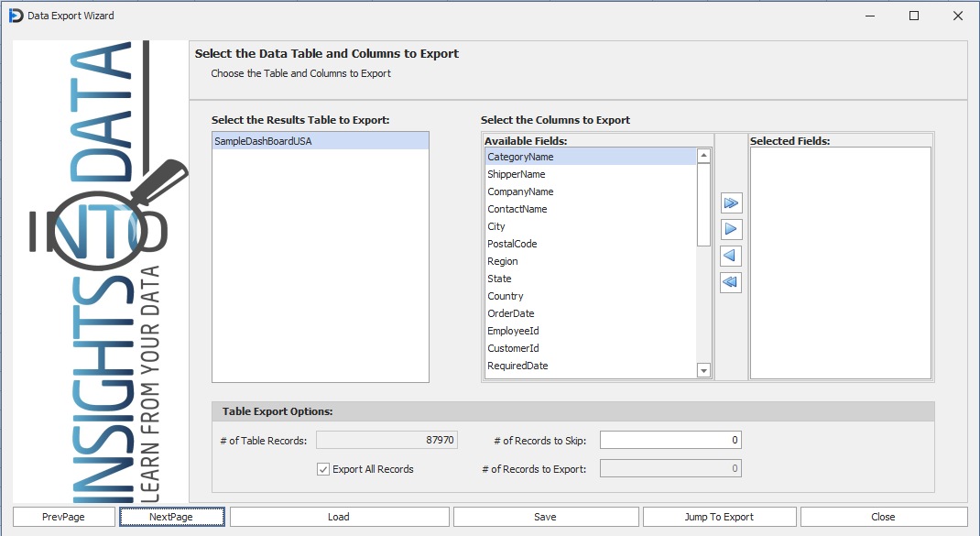
Task: Click the add selected field single right-arrow
Action: 731,229
